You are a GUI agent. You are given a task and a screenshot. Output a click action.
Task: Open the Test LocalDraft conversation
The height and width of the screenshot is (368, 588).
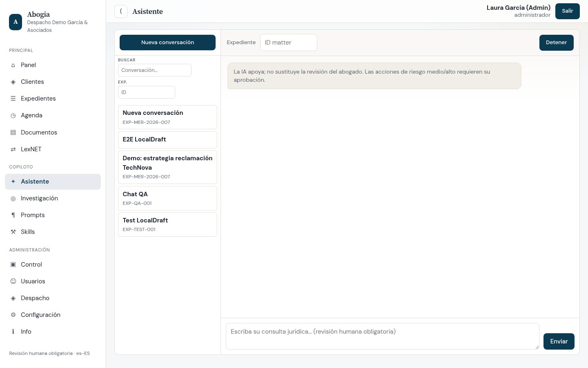pos(167,224)
